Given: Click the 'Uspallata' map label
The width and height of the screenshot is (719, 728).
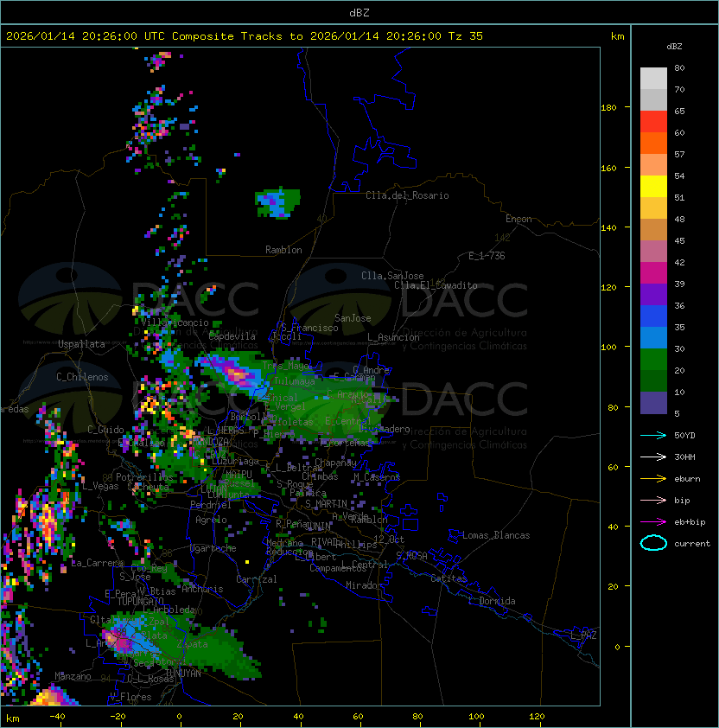Looking at the screenshot, I should click(x=81, y=344).
